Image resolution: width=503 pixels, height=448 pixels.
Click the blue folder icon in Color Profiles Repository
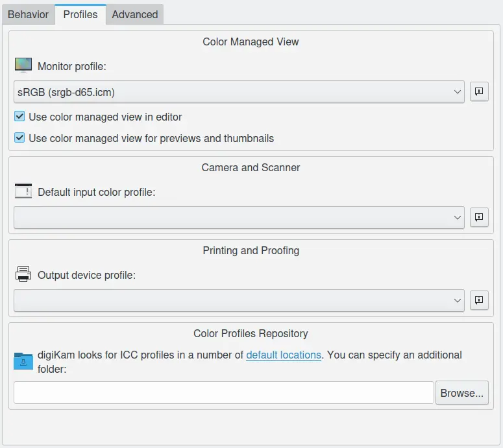(x=23, y=361)
